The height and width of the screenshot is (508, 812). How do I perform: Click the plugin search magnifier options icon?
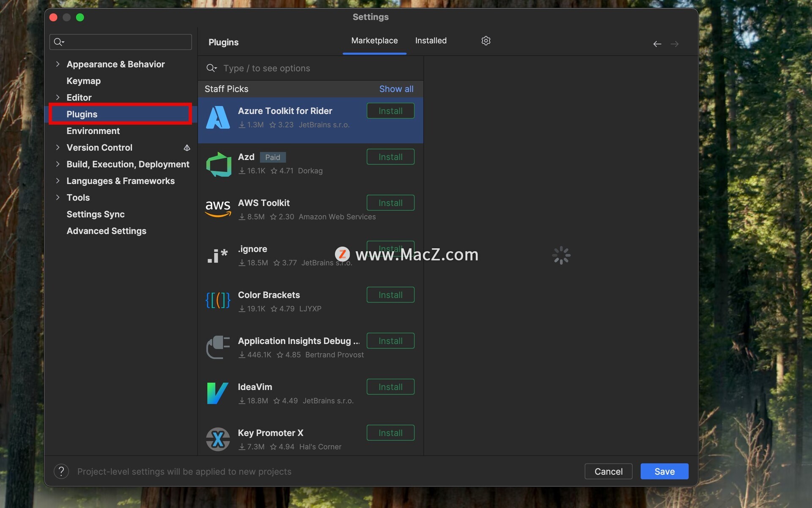(211, 68)
